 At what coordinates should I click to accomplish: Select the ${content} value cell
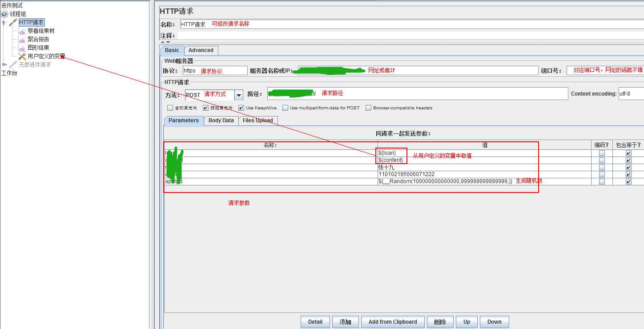(x=485, y=160)
